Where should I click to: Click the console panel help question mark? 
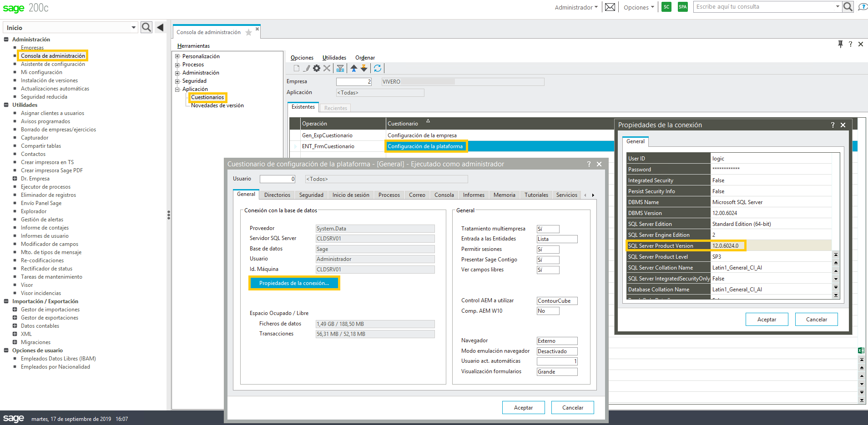tap(850, 44)
